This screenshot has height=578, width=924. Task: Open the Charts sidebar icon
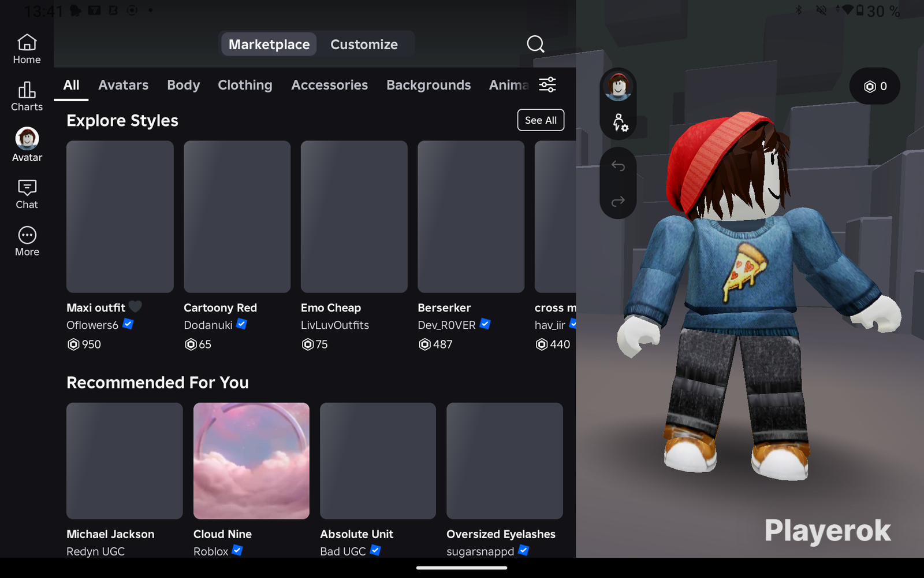point(27,97)
